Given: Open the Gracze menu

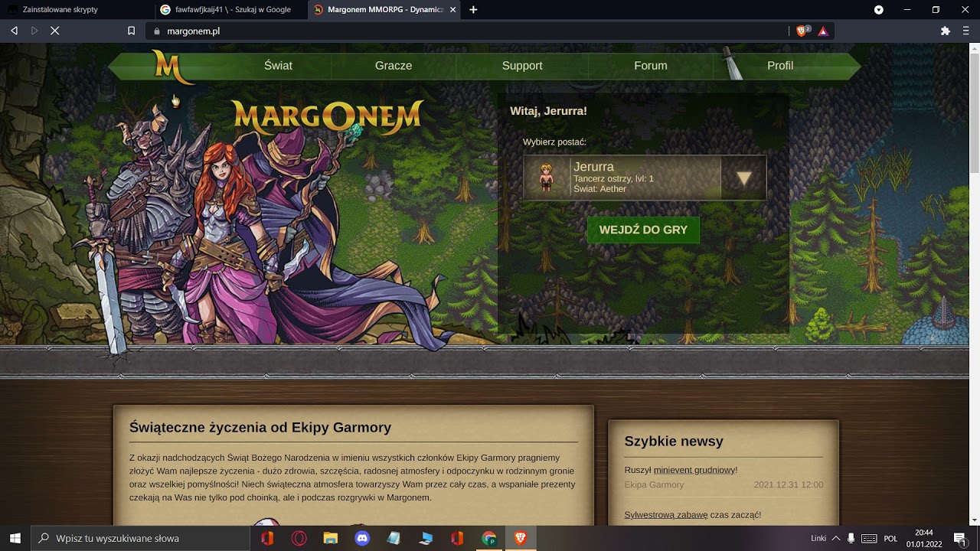Looking at the screenshot, I should click(x=394, y=66).
